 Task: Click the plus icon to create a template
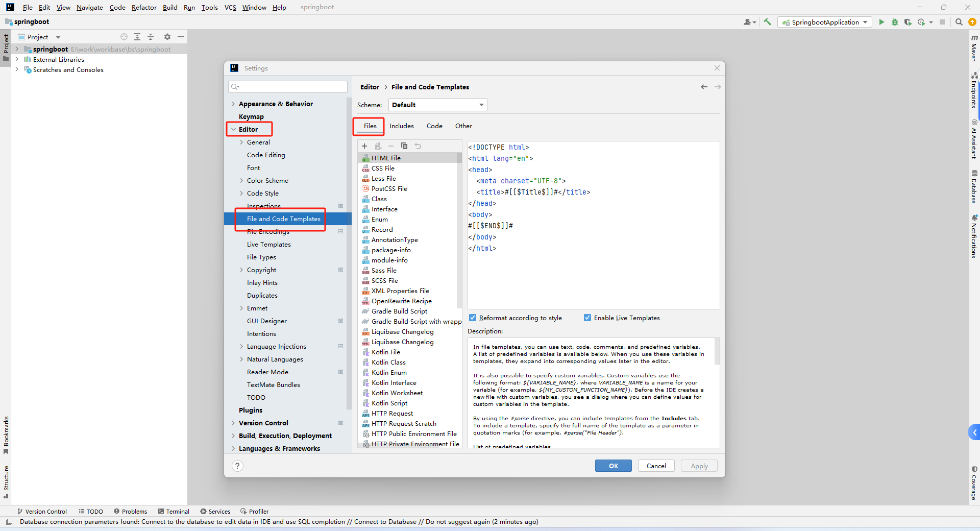point(364,146)
